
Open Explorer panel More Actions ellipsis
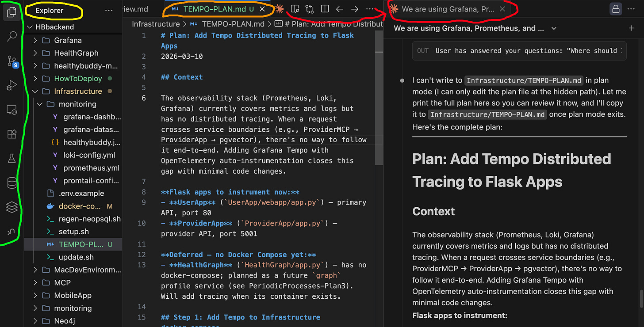tap(109, 10)
